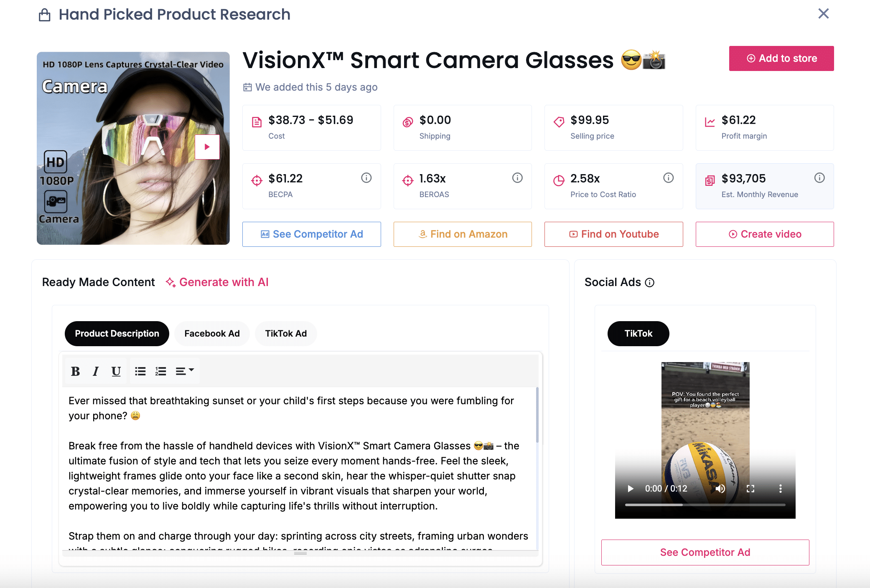
Task: Switch to the Facebook Ad tab
Action: click(x=212, y=334)
